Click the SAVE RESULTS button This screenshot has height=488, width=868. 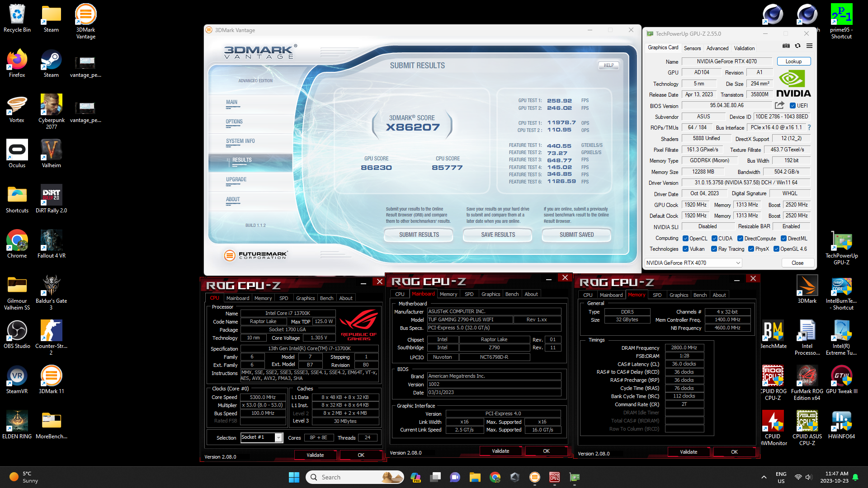(498, 235)
